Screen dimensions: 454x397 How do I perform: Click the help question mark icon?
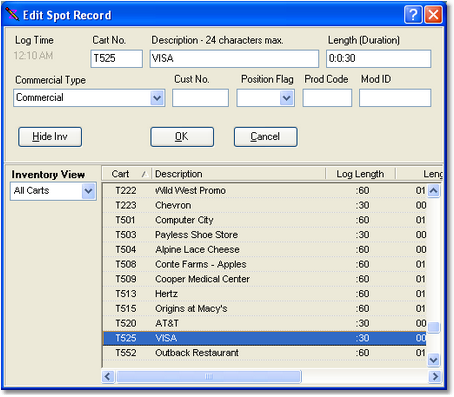[x=413, y=15]
